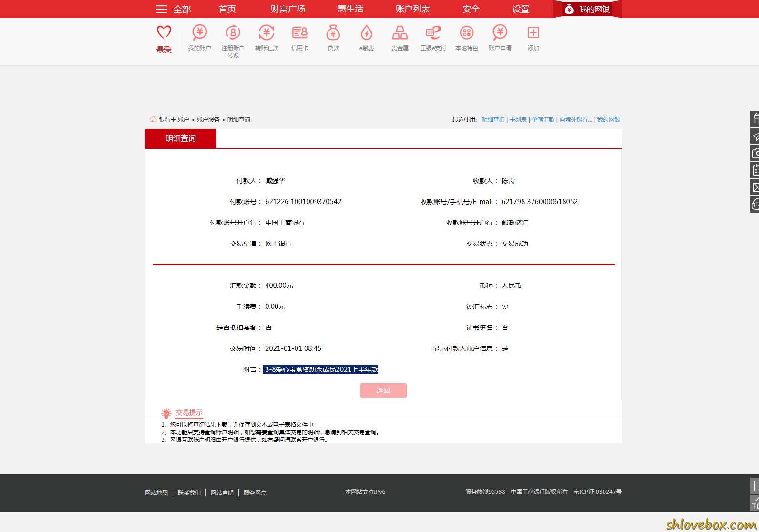This screenshot has width=759, height=532.
Task: Open recent 我的网银 link
Action: (x=608, y=120)
